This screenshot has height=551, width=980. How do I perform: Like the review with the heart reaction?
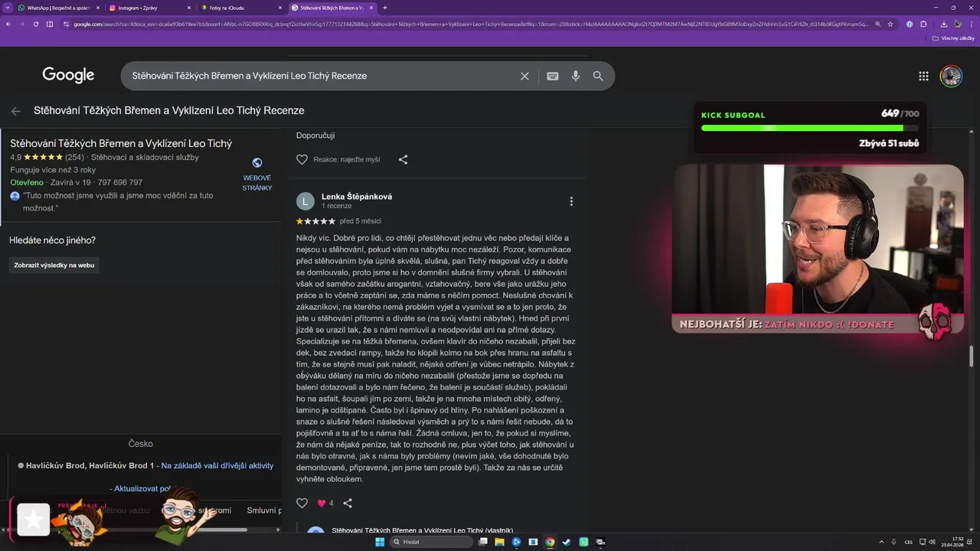coord(302,503)
